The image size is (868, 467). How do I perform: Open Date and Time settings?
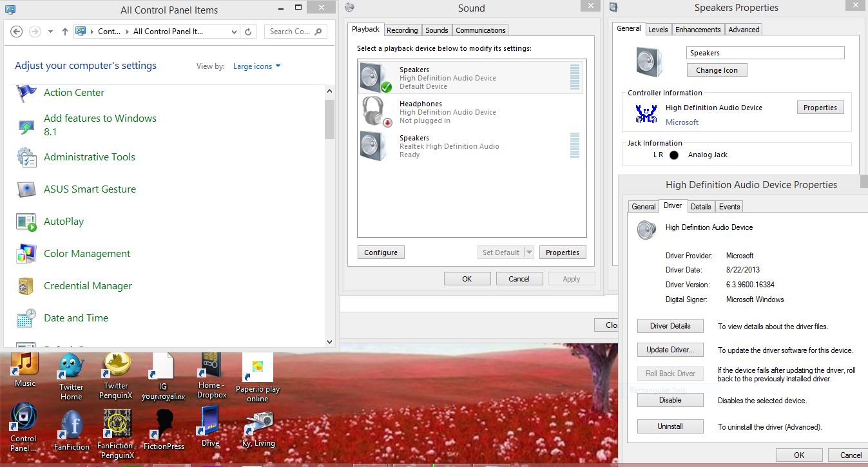coord(75,318)
